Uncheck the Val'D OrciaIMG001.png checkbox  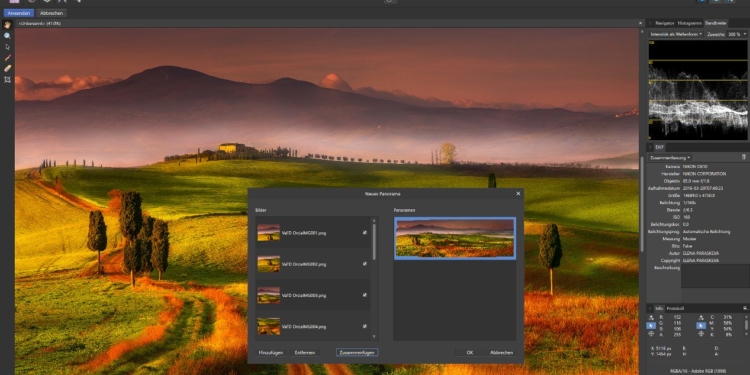[364, 233]
